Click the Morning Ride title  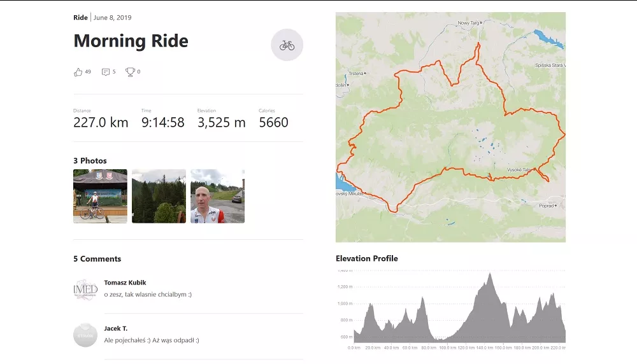pos(131,41)
